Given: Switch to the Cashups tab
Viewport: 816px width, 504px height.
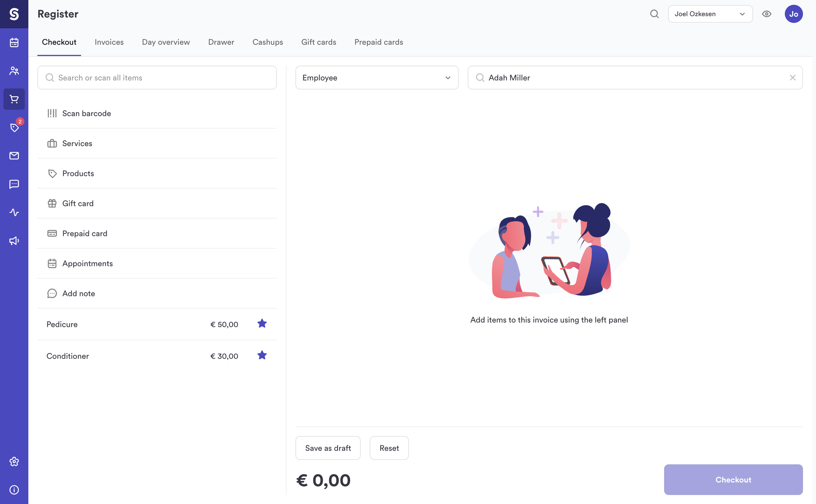Looking at the screenshot, I should [267, 42].
